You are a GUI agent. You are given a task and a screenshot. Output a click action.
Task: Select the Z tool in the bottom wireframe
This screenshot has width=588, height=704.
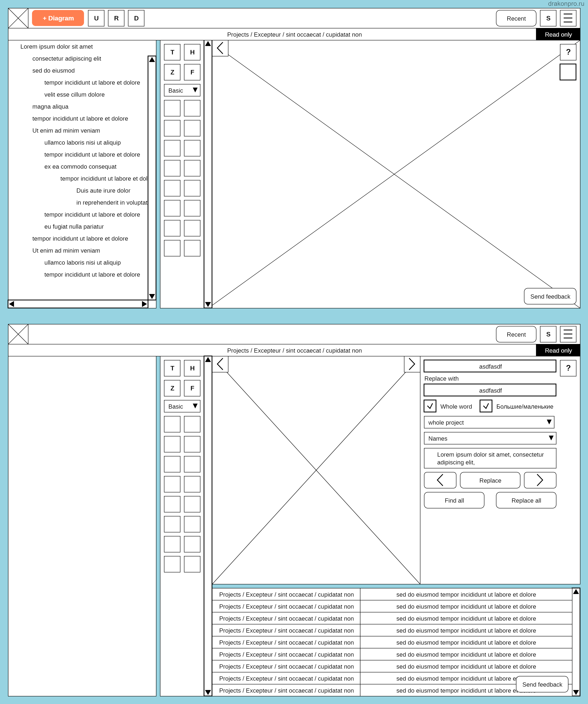(172, 388)
